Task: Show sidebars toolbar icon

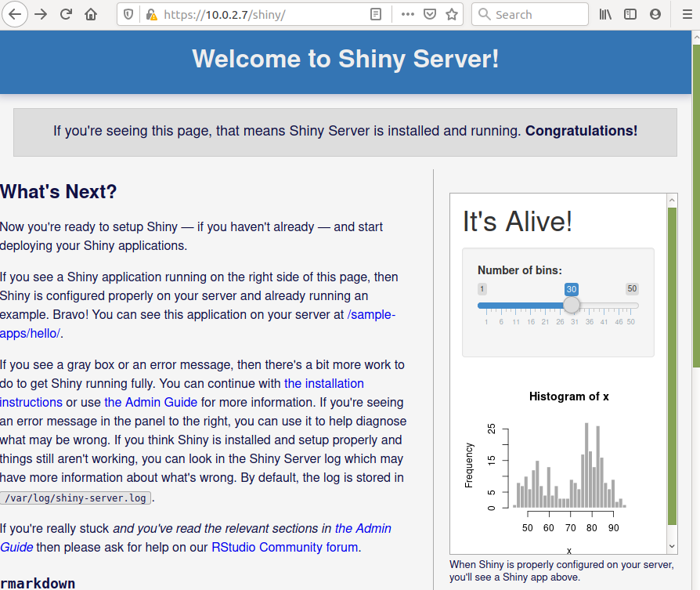Action: tap(630, 15)
